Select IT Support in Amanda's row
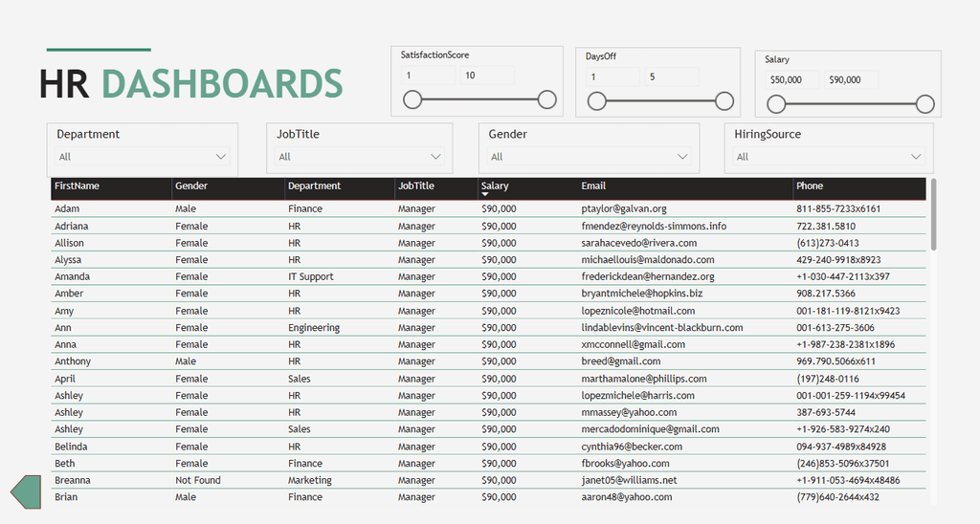Viewport: 980px width, 524px height. pos(311,276)
